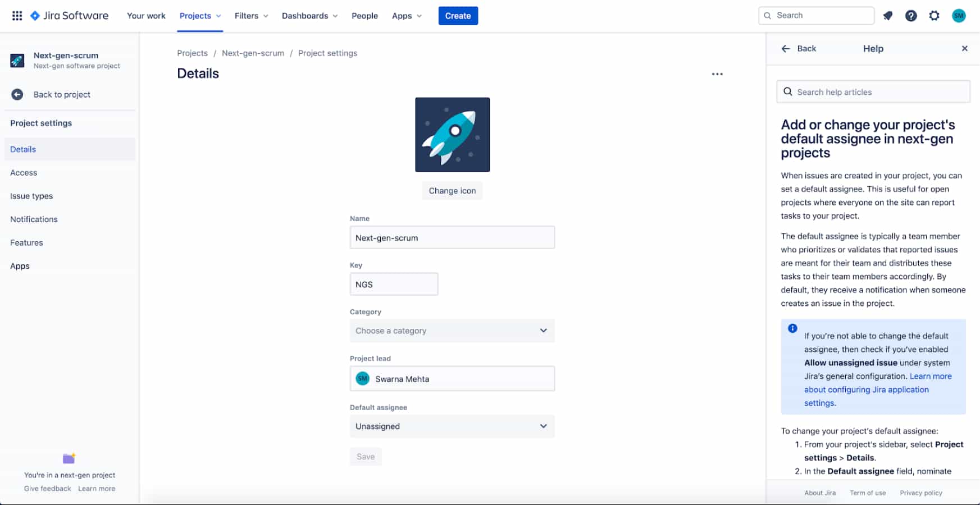The height and width of the screenshot is (505, 980).
Task: Open the help question mark icon
Action: [911, 15]
